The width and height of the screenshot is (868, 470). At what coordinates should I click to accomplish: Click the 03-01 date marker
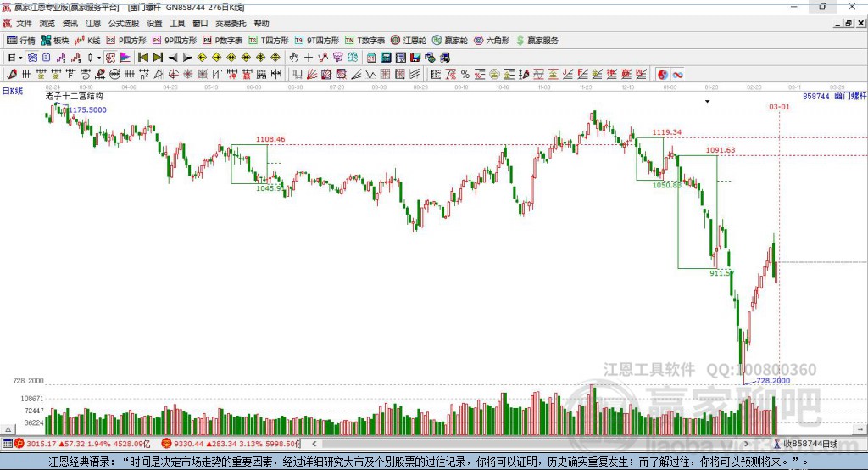(780, 106)
